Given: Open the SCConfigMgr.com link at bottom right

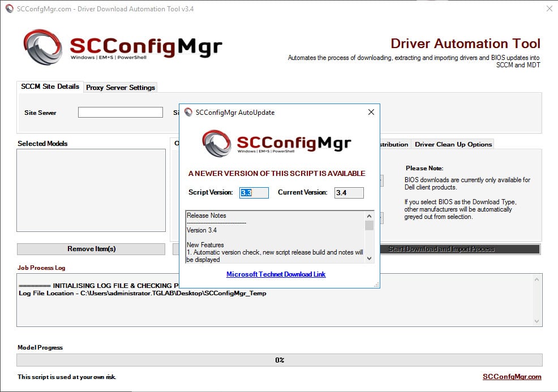Looking at the screenshot, I should [x=512, y=377].
